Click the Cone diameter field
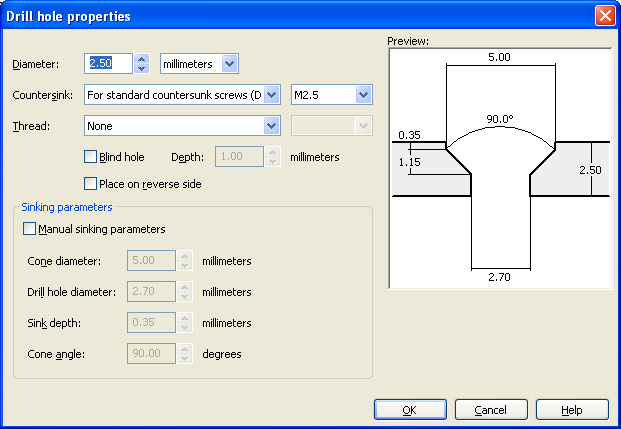This screenshot has height=429, width=621. (x=151, y=261)
